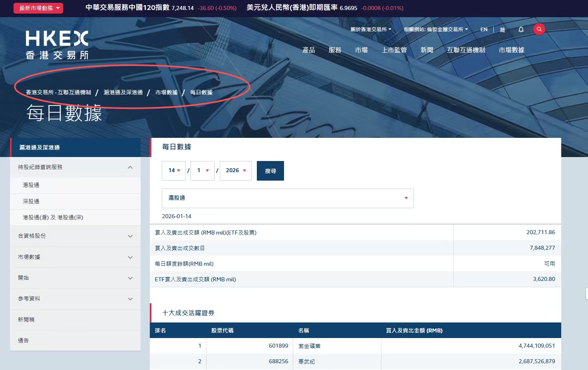Open the 市場 menu
588x370 pixels.
click(x=361, y=50)
